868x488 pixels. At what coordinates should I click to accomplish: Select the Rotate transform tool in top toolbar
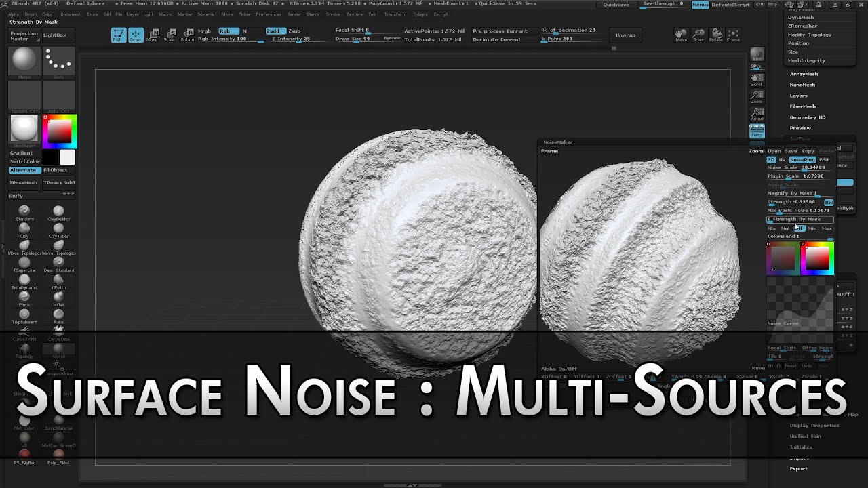(187, 35)
